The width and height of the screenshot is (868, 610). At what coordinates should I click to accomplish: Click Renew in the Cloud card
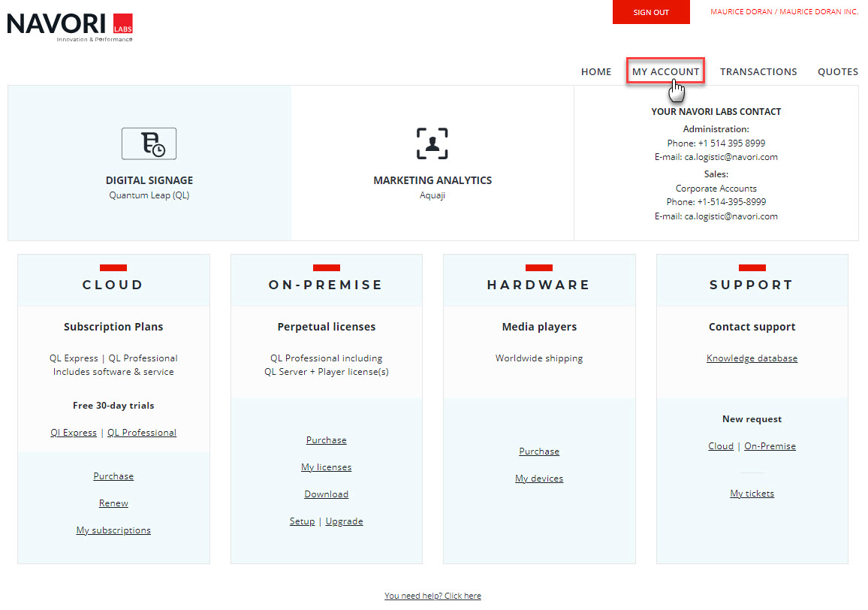coord(113,503)
